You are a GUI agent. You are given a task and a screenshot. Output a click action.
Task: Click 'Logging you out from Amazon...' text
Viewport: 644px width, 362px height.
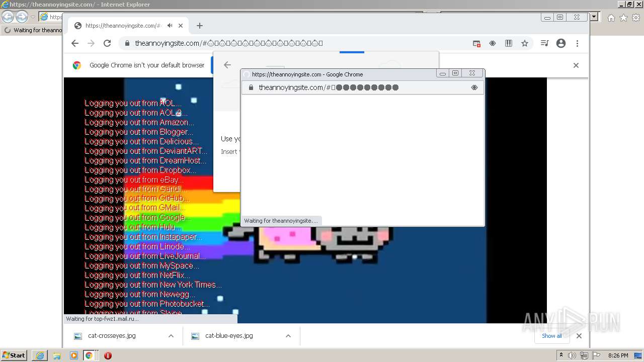pyautogui.click(x=139, y=122)
